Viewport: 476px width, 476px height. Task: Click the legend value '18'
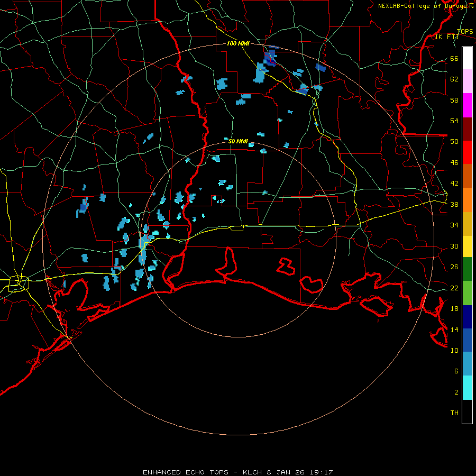(454, 309)
